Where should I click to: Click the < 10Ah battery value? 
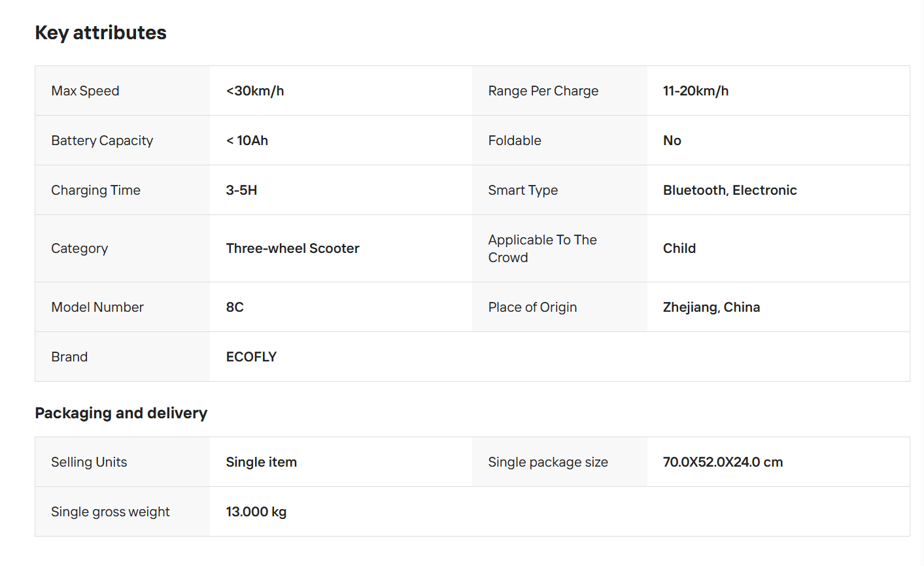pos(247,141)
